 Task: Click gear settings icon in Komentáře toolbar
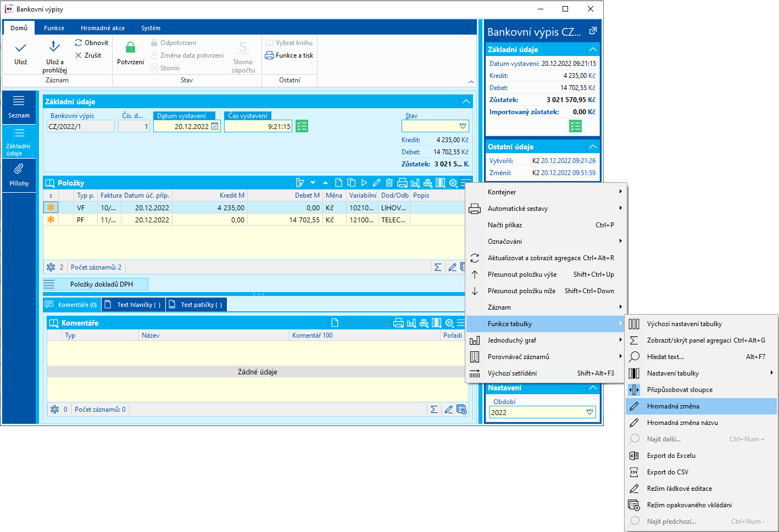pyautogui.click(x=449, y=323)
